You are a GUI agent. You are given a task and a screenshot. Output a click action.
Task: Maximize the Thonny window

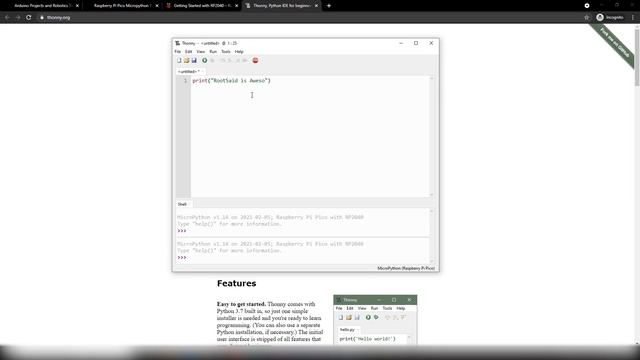coord(416,43)
